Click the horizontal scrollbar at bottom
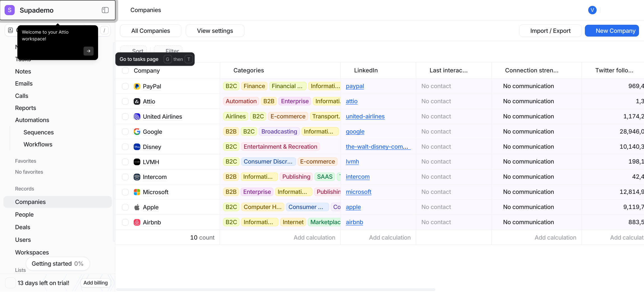 (275, 290)
